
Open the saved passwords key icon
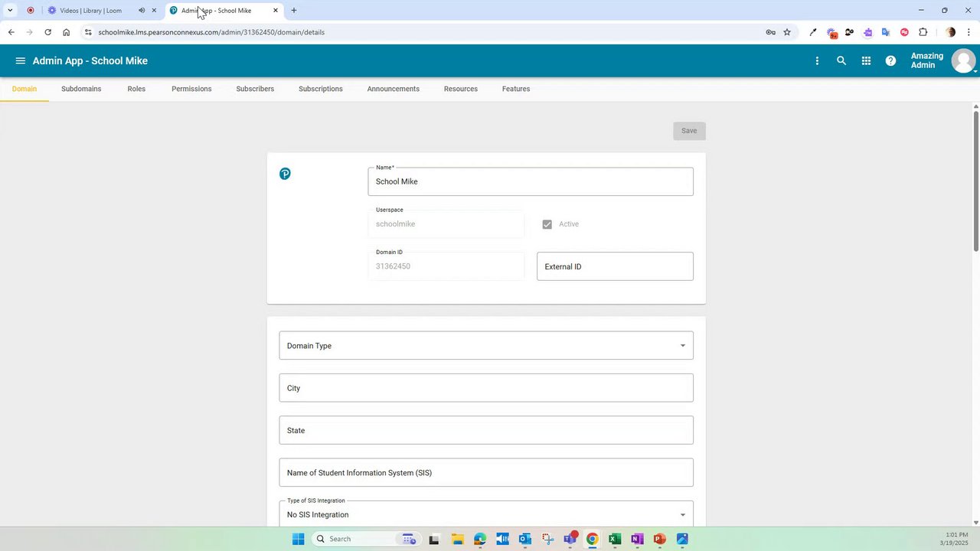(x=770, y=32)
